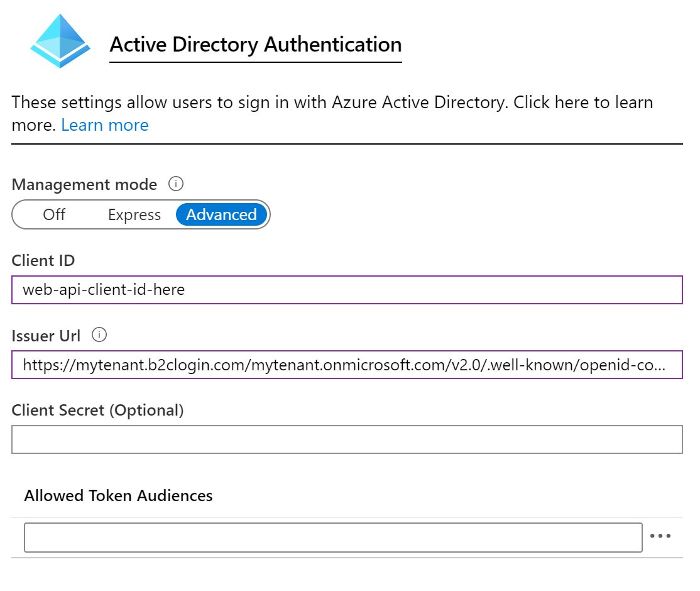Click the Allowed Token Audiences column header

118,495
